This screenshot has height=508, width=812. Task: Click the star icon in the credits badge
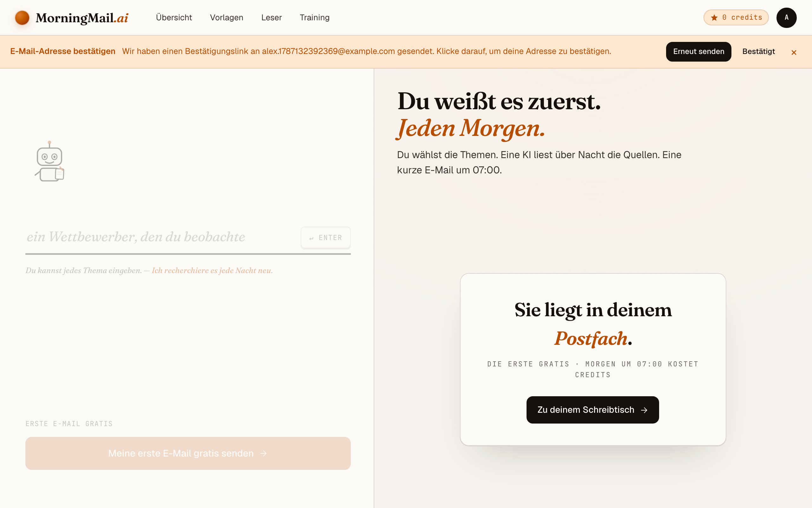tap(714, 17)
